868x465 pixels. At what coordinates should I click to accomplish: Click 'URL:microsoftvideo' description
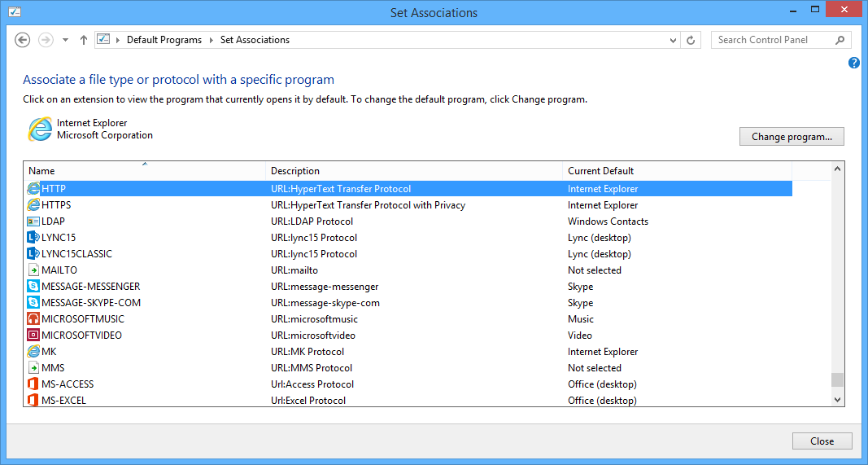[312, 336]
